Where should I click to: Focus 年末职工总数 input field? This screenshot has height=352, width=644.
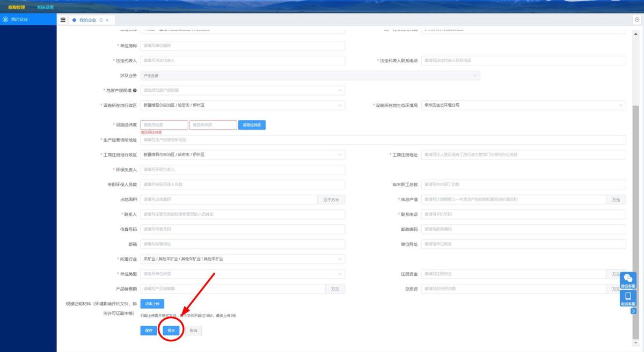coord(524,185)
